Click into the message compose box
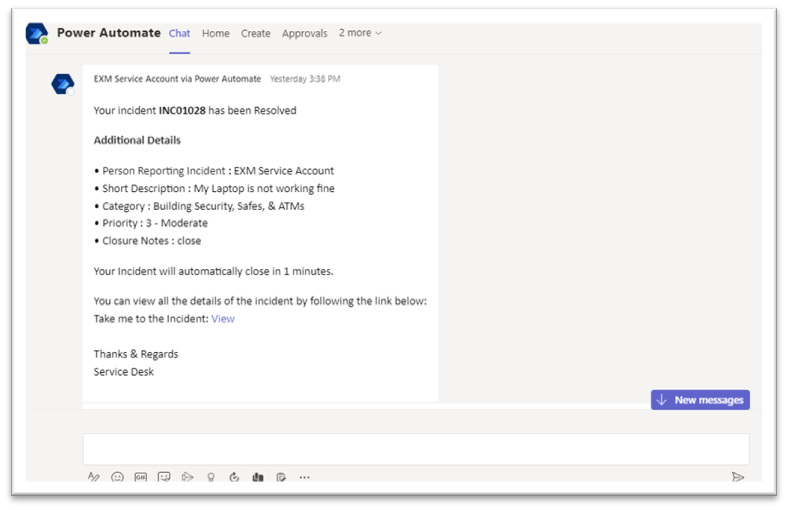The height and width of the screenshot is (510, 788). 416,449
